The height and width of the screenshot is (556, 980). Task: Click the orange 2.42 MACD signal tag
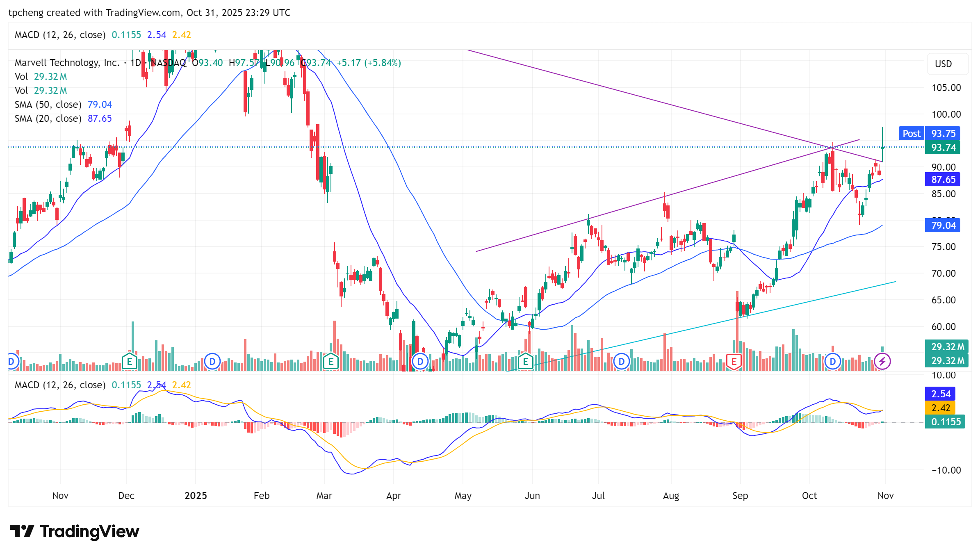940,408
